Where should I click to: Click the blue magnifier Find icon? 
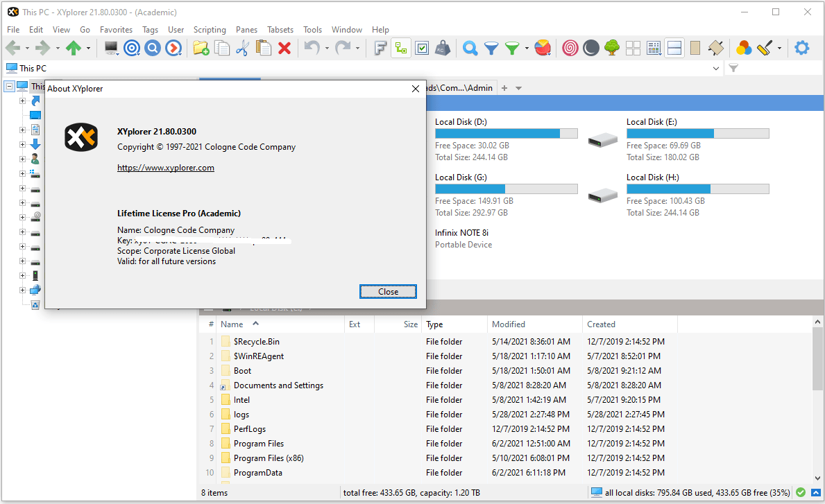point(153,49)
